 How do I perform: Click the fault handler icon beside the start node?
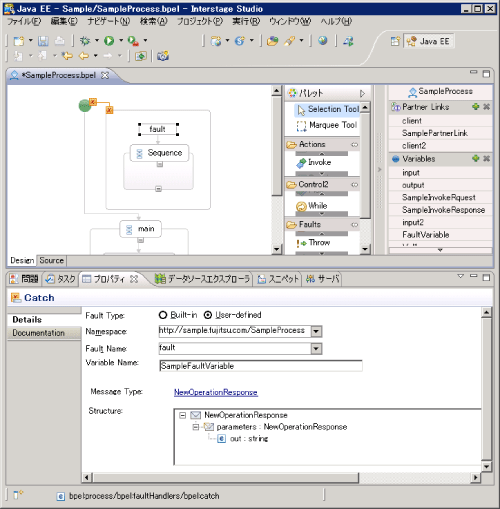(93, 102)
